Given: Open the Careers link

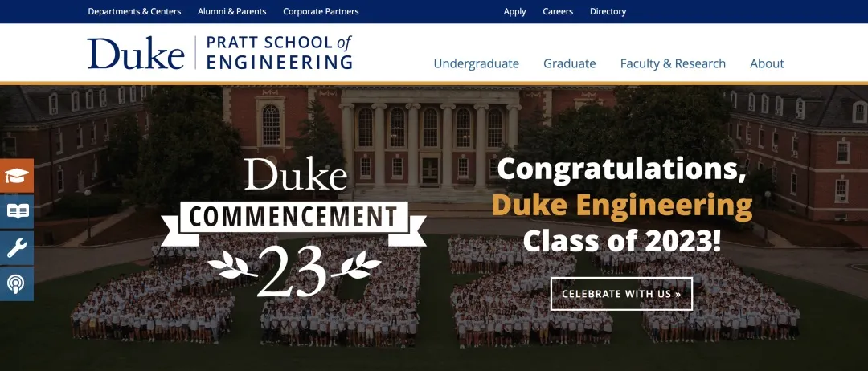Looking at the screenshot, I should [558, 11].
